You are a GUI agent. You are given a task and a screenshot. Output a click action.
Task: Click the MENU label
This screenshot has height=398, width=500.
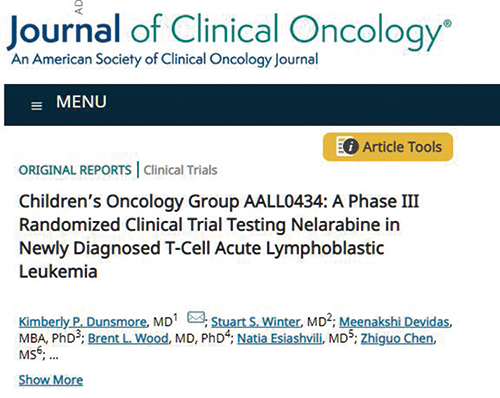(x=81, y=102)
